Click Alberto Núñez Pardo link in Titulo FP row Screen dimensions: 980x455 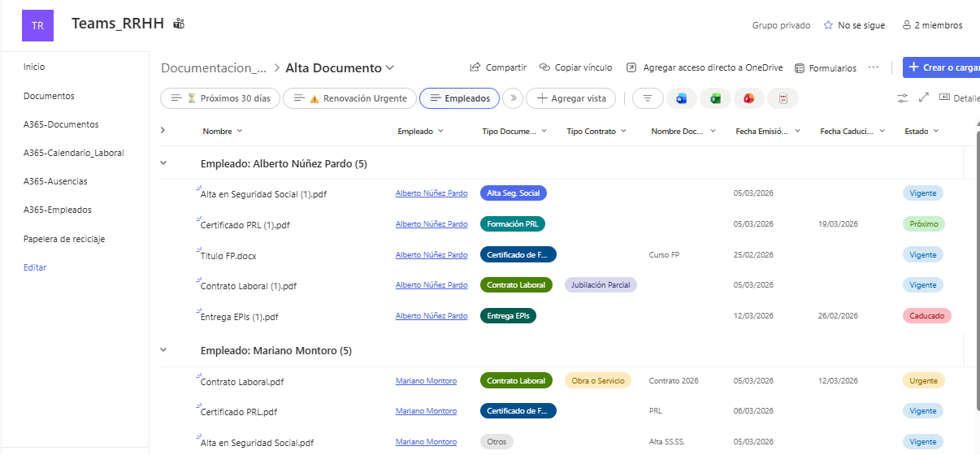(431, 254)
